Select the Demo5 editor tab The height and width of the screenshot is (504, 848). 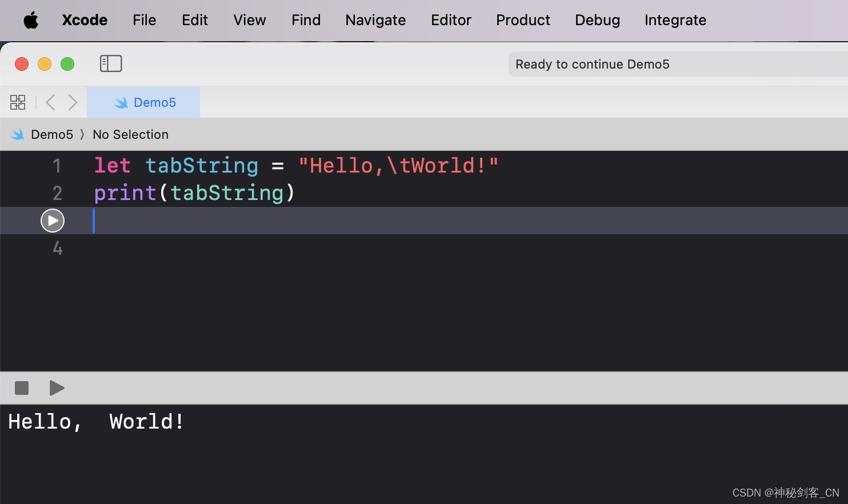coord(143,102)
